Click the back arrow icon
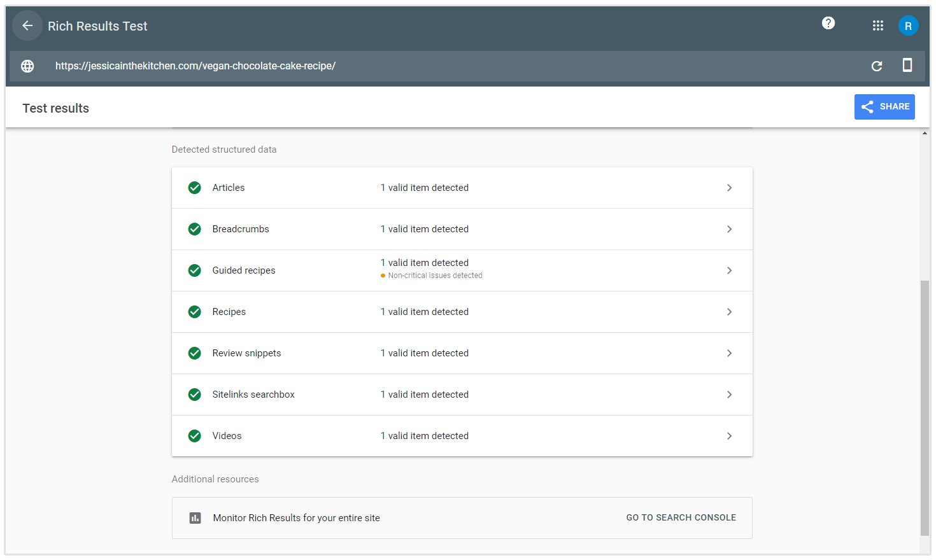Screen dimensions: 936x560 (27, 25)
